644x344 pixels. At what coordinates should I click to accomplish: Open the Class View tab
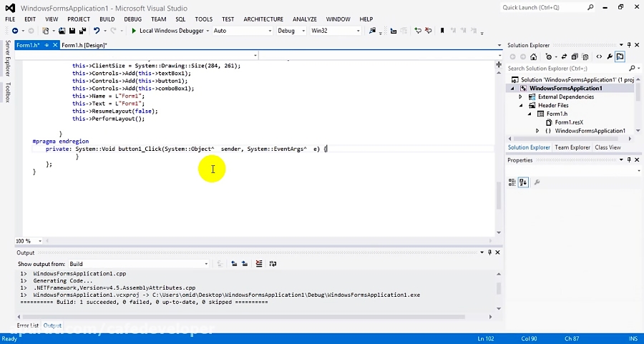[608, 147]
